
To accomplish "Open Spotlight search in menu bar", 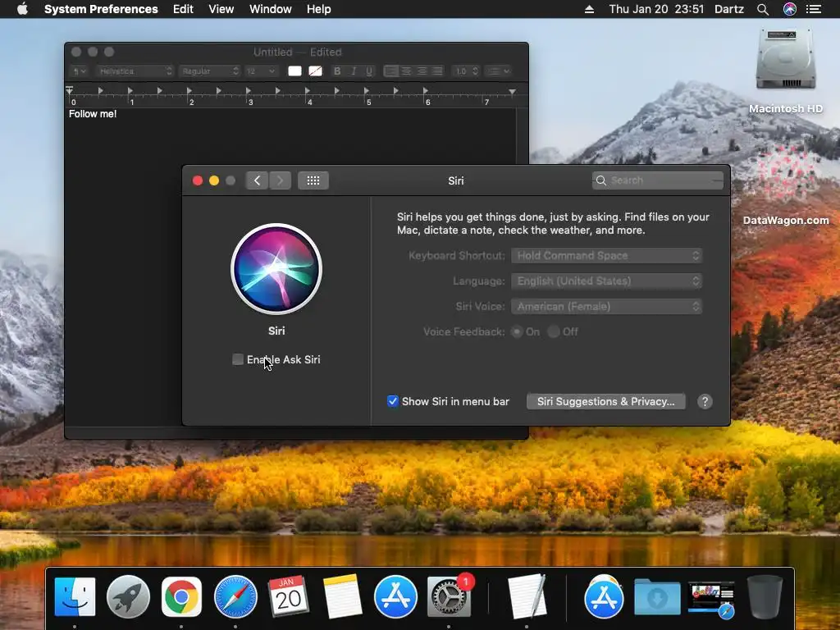I will tap(763, 9).
